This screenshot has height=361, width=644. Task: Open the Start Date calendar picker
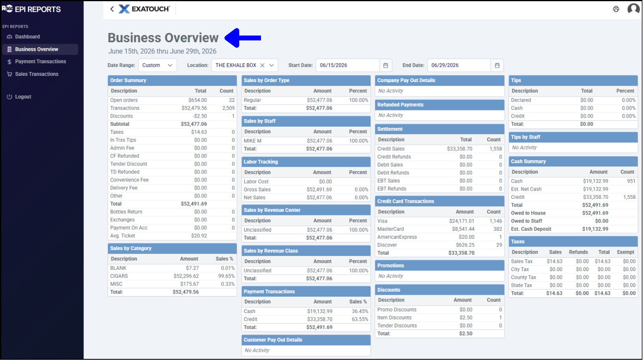(385, 65)
